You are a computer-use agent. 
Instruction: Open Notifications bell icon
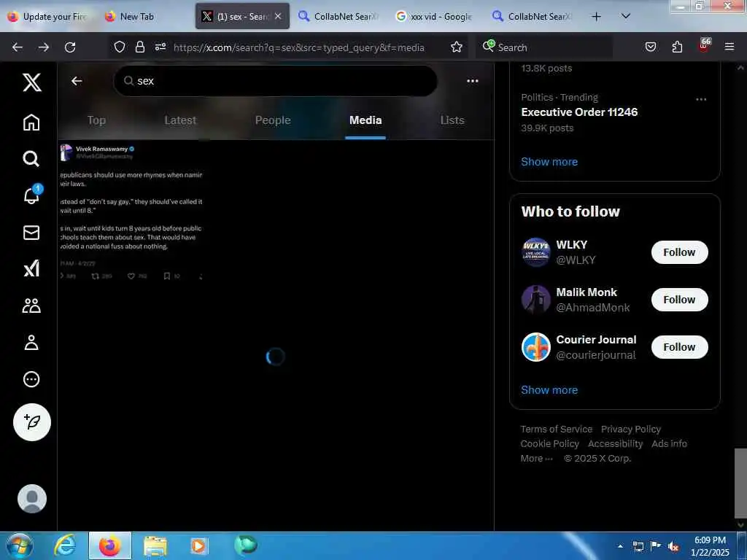pyautogui.click(x=32, y=195)
